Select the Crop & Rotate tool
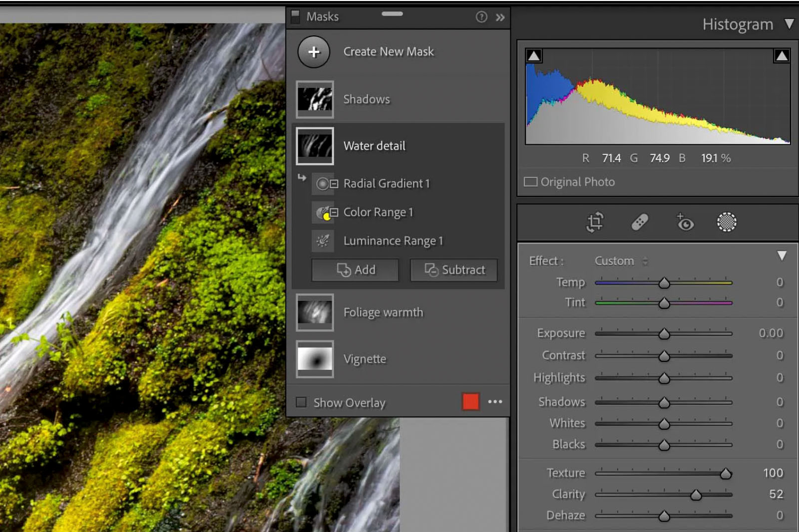This screenshot has height=532, width=799. pos(594,222)
